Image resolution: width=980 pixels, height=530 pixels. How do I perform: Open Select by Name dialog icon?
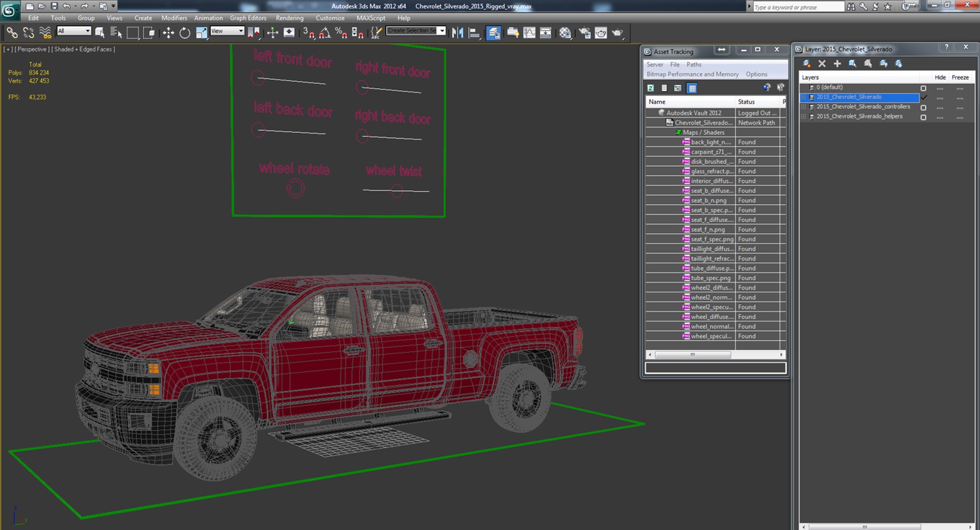coord(116,33)
